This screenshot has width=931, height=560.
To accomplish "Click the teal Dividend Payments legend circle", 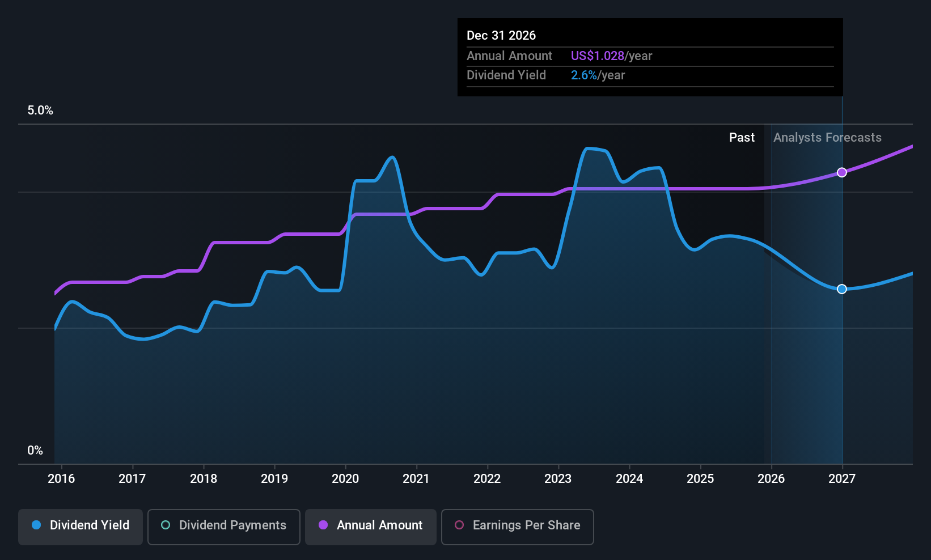I will [x=166, y=525].
